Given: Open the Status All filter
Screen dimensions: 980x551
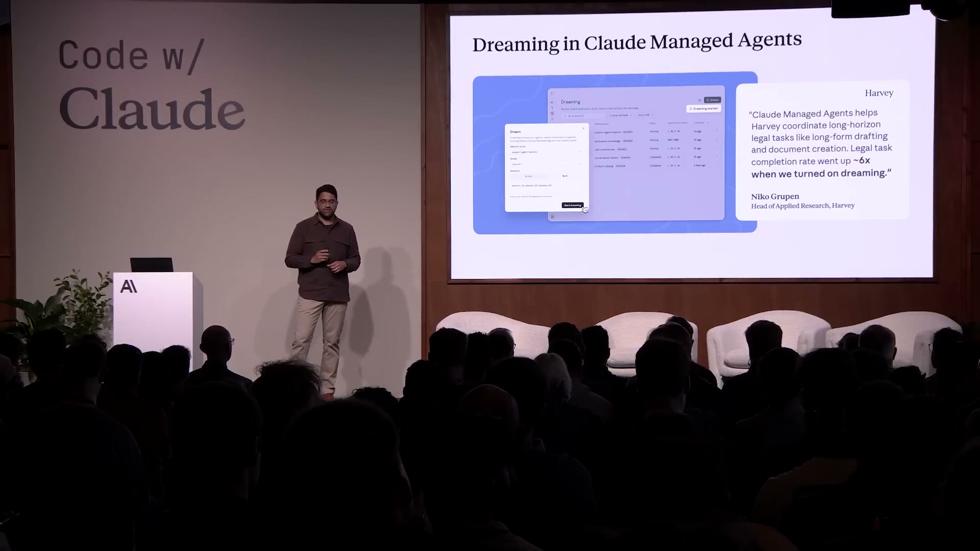Looking at the screenshot, I should [645, 115].
